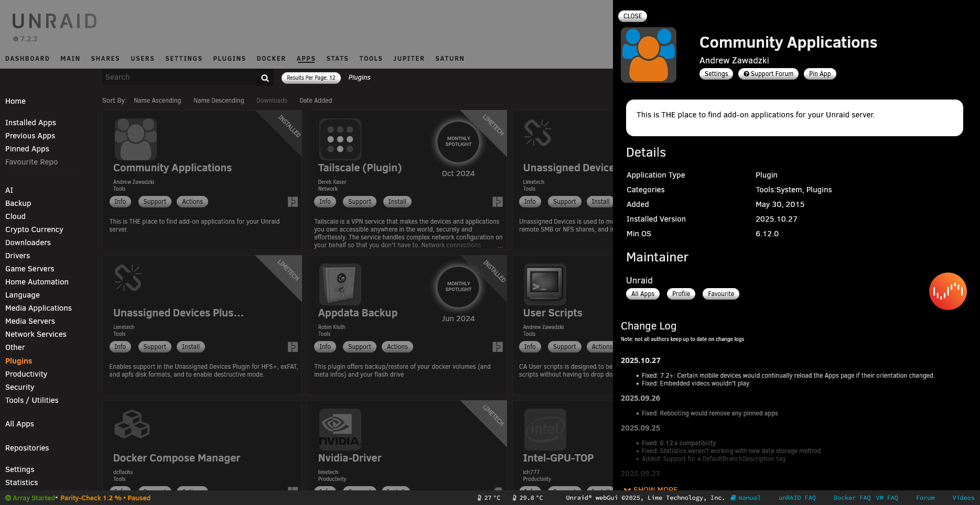Click the Appdata Backup safe icon
Viewport: 980px width, 505px height.
click(x=340, y=284)
